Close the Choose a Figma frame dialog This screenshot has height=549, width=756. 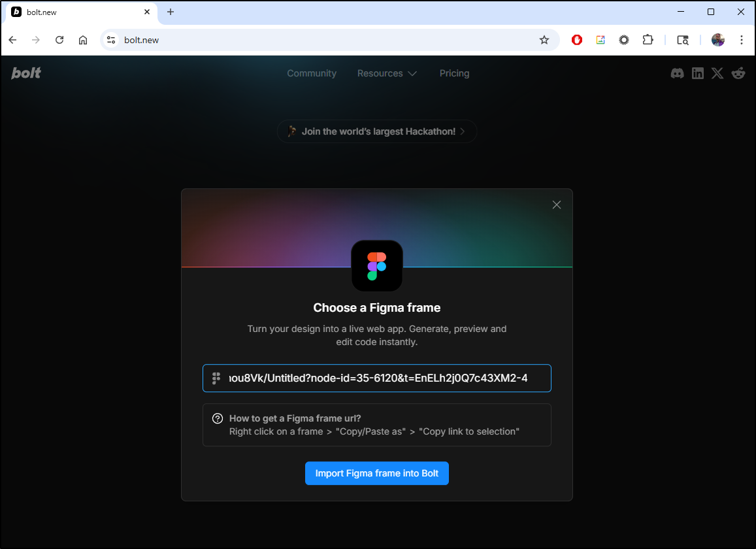tap(557, 205)
